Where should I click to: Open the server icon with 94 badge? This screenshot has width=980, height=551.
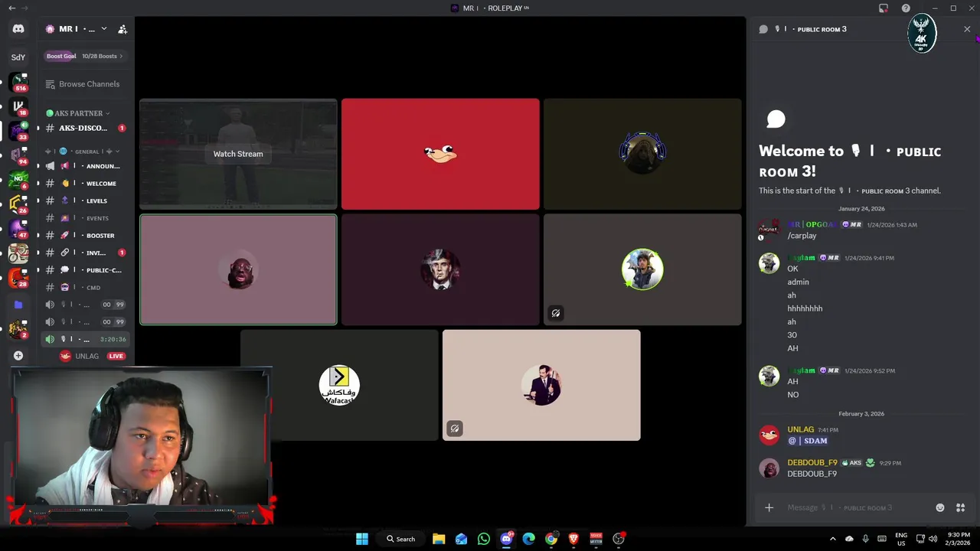[x=18, y=155]
